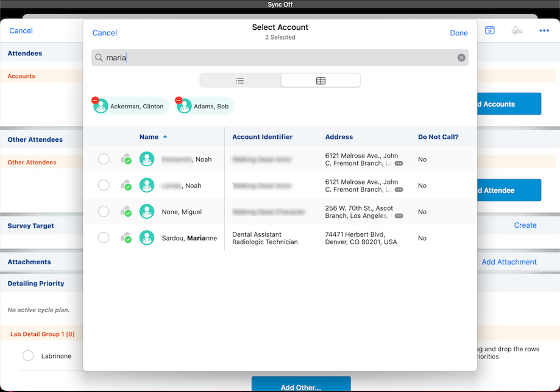Expand the truncated address for None, Miguel
This screenshot has width=560, height=392.
click(400, 214)
